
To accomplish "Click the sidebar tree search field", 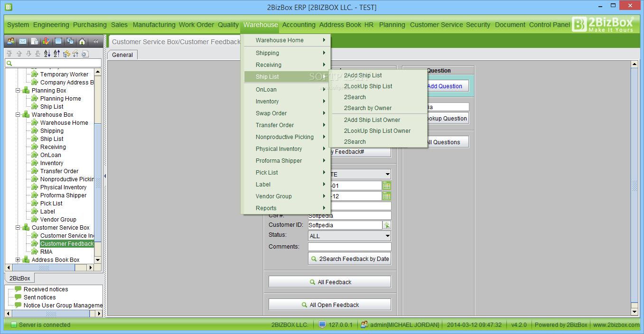I will (53, 63).
